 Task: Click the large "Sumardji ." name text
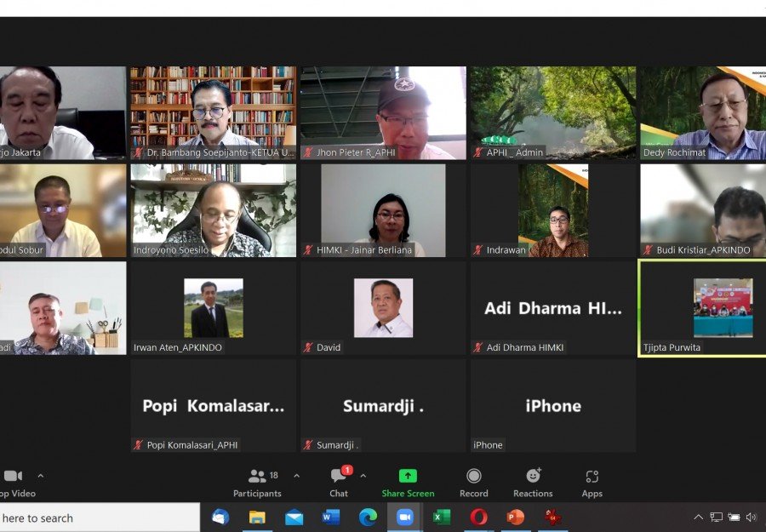tap(384, 406)
